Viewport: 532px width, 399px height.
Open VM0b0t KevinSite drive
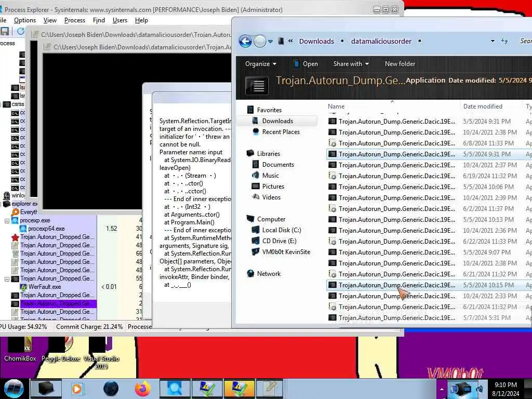[x=286, y=252]
